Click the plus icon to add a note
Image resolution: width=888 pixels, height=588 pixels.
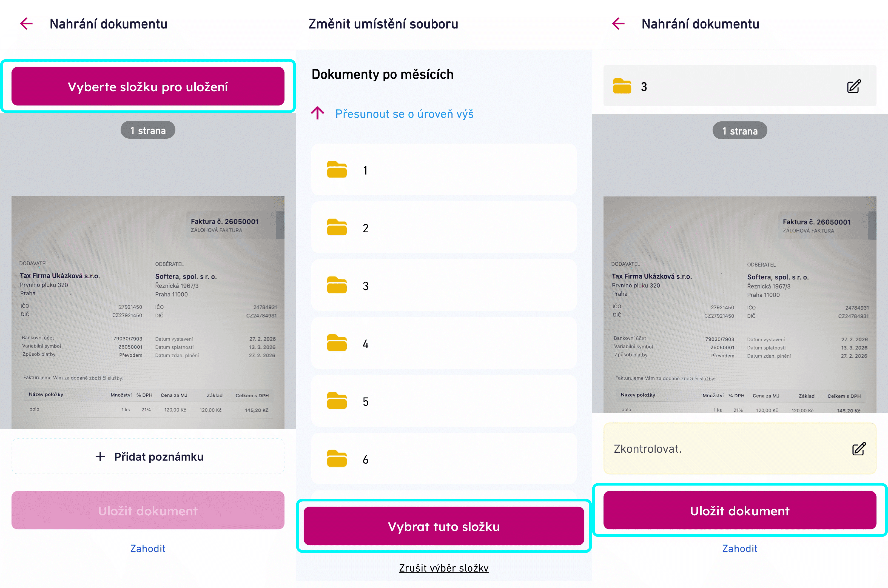(100, 456)
